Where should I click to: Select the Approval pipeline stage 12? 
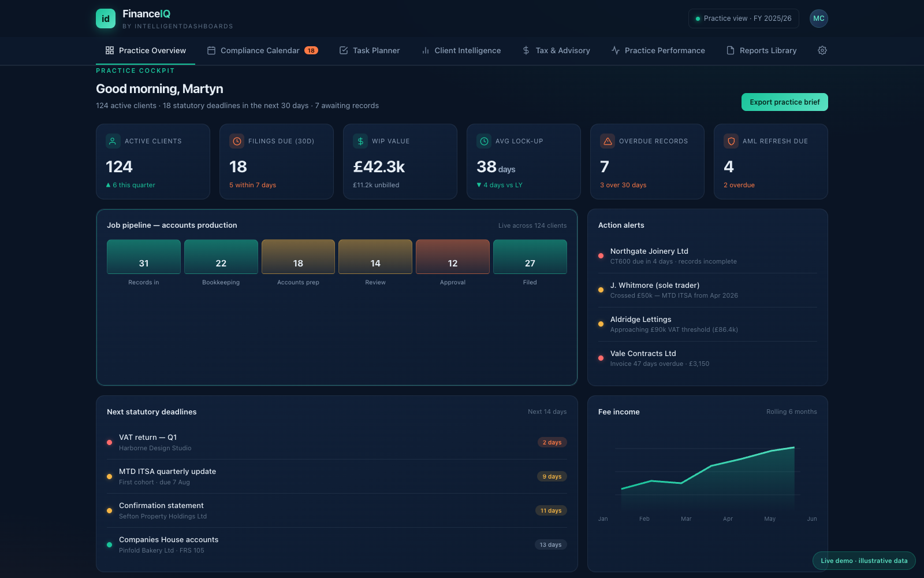point(453,257)
